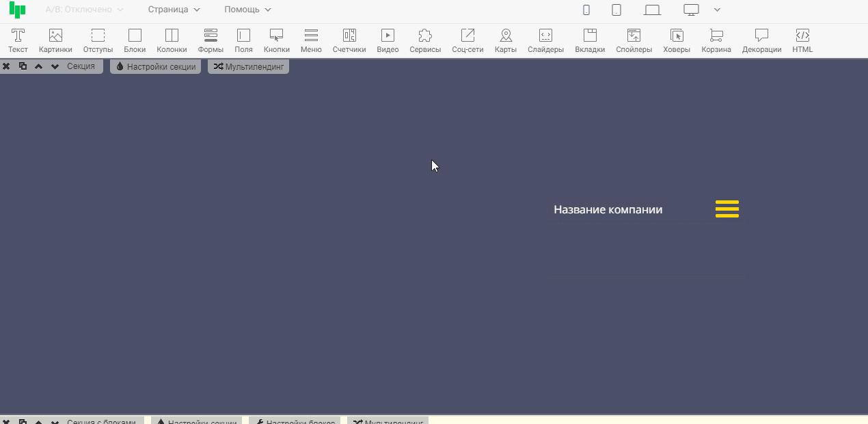The width and height of the screenshot is (868, 424).
Task: Click the yellow hamburger menu icon
Action: pyautogui.click(x=727, y=209)
